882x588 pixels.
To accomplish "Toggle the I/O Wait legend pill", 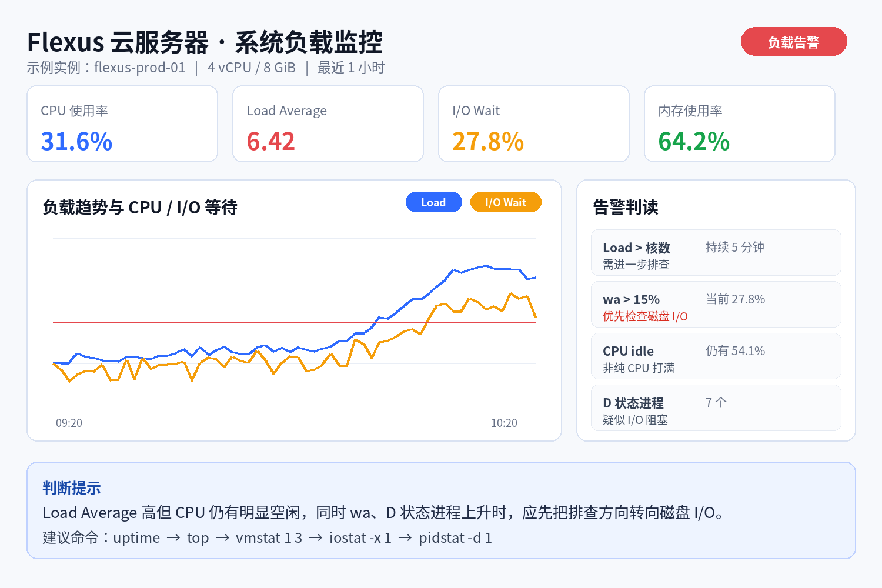I will tap(506, 202).
